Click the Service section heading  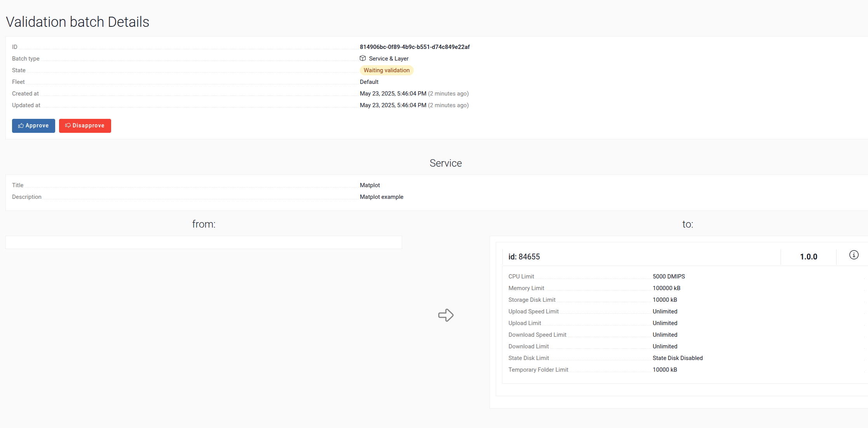pos(445,163)
